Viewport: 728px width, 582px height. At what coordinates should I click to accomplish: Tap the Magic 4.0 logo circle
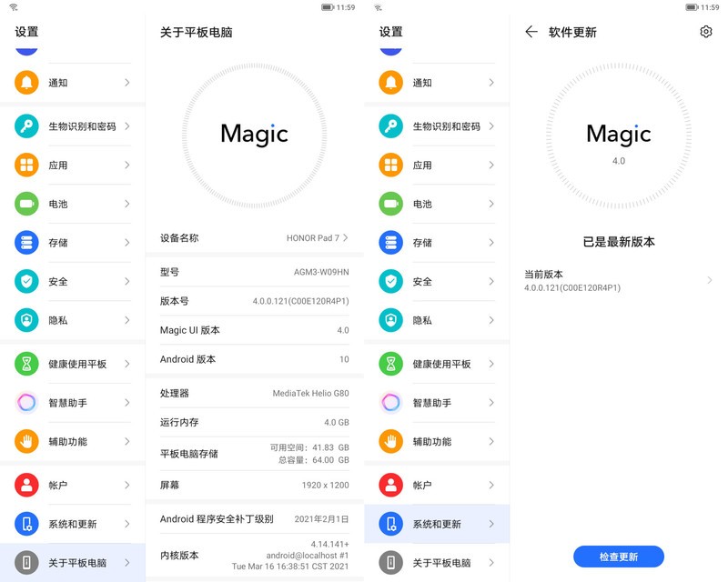(x=619, y=141)
